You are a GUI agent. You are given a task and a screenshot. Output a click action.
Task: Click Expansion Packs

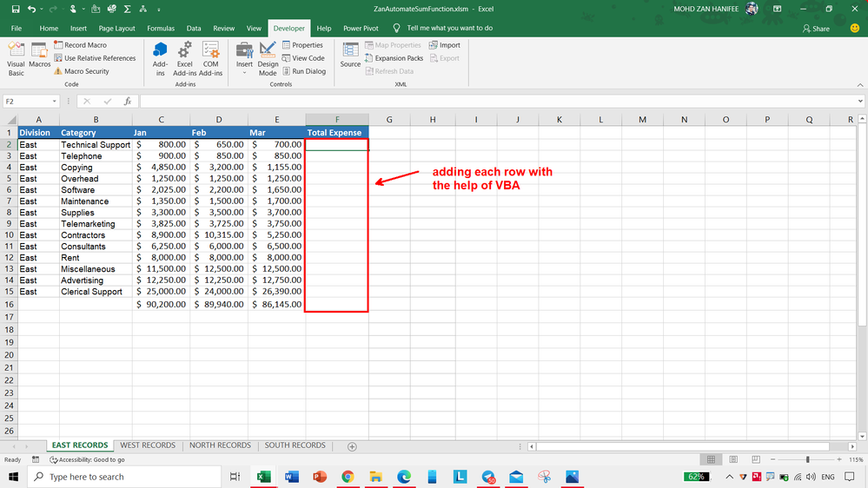tap(394, 58)
